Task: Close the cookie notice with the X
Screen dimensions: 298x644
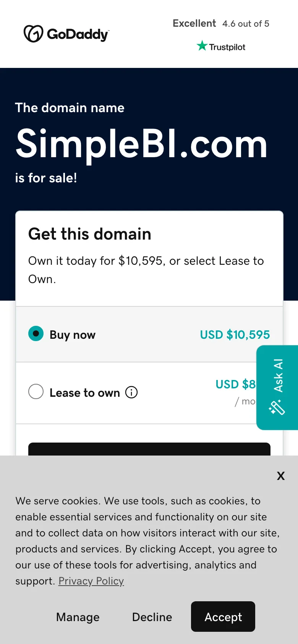Action: [281, 476]
